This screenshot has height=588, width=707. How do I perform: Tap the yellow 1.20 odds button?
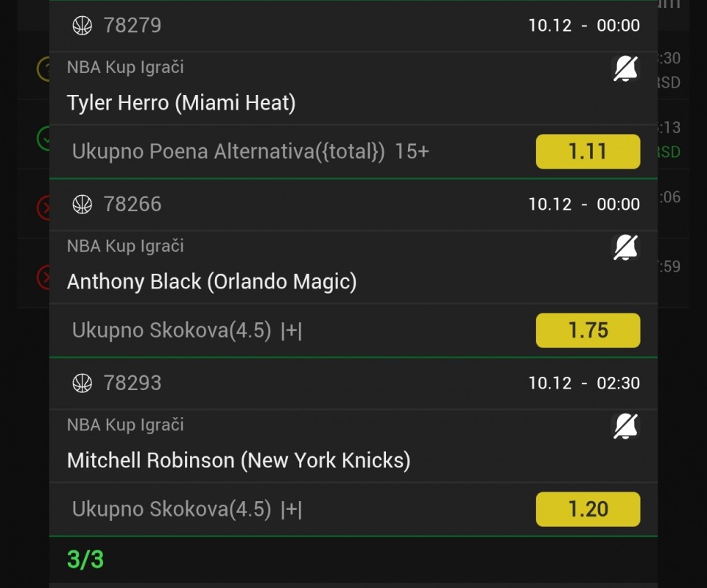(x=588, y=509)
